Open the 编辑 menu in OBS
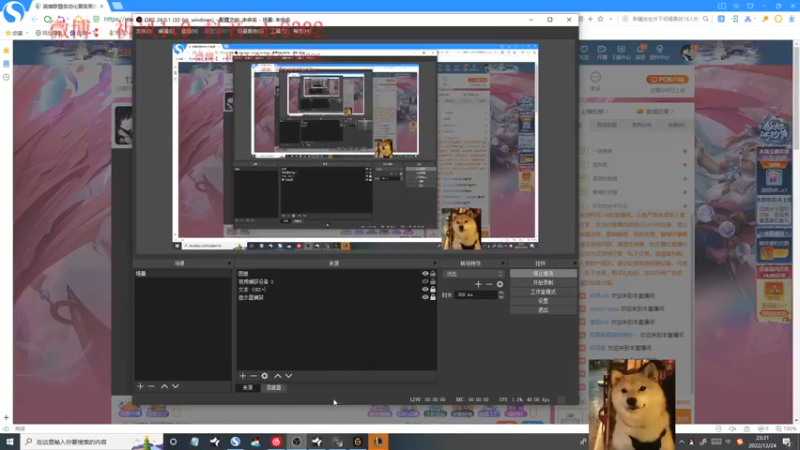This screenshot has height=450, width=800. coord(166,31)
